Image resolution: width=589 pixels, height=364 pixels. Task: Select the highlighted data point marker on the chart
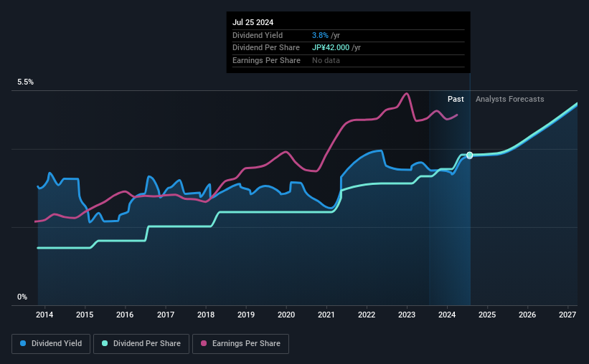(469, 155)
